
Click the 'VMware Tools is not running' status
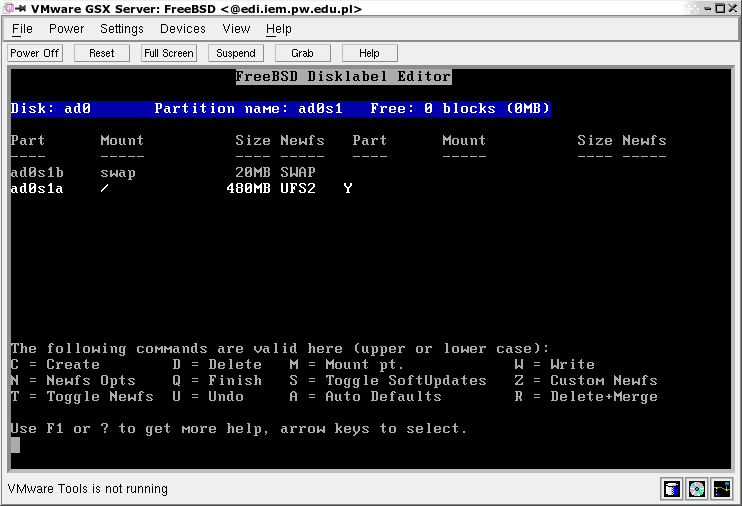pyautogui.click(x=88, y=488)
